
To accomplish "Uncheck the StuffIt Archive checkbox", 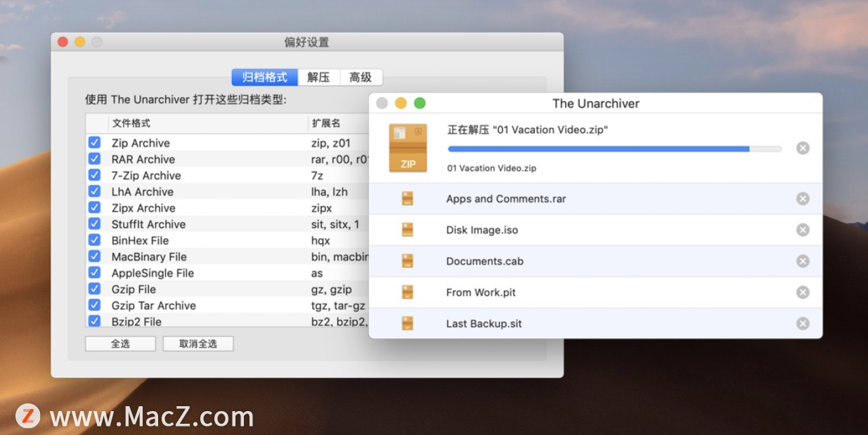I will point(94,223).
